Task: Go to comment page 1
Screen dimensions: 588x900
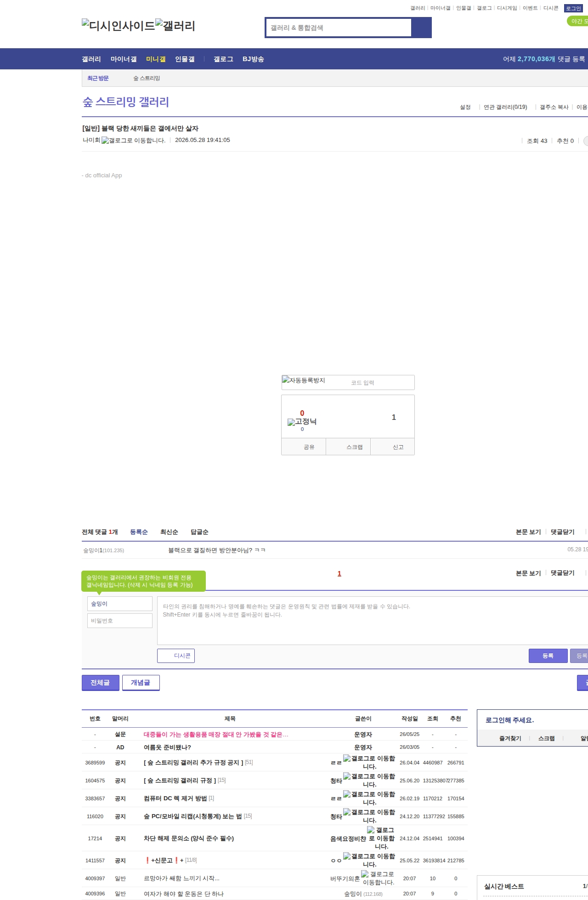Action: coord(339,573)
